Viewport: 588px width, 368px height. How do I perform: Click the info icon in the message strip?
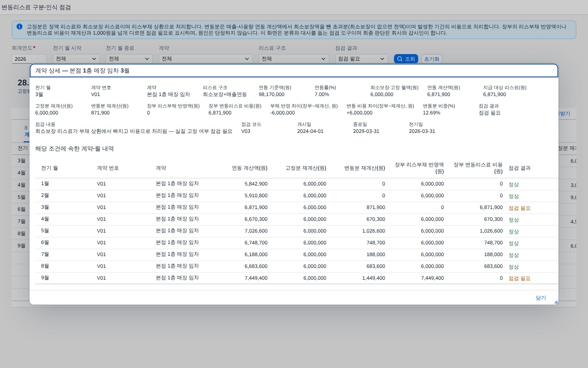(x=19, y=26)
